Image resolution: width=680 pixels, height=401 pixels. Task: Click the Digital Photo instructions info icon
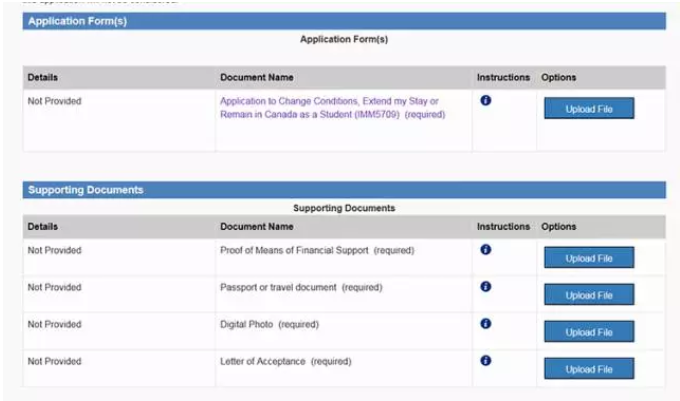(485, 324)
